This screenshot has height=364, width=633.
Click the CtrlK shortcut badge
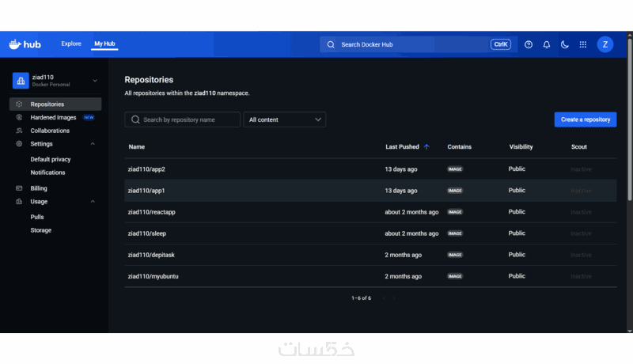[x=501, y=44]
